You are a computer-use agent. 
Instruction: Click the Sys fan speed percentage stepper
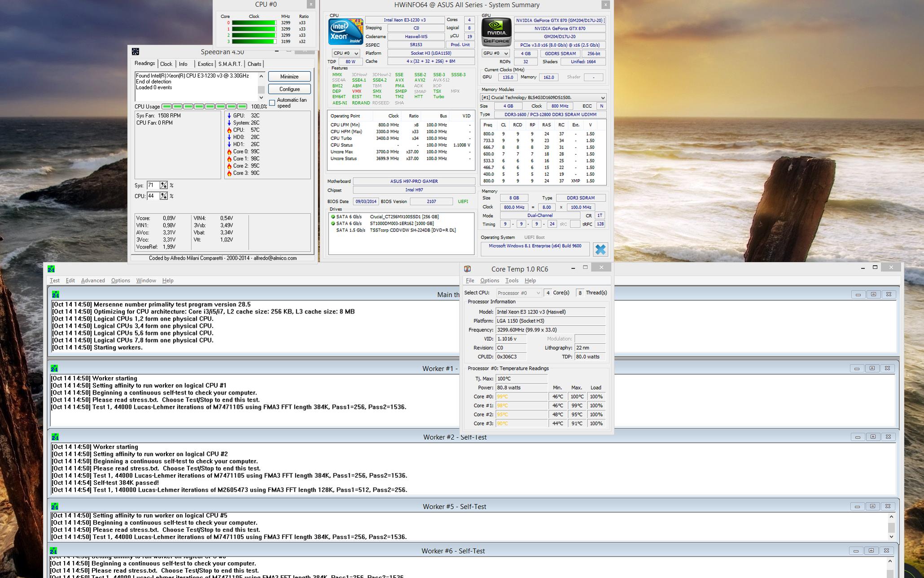click(x=163, y=185)
